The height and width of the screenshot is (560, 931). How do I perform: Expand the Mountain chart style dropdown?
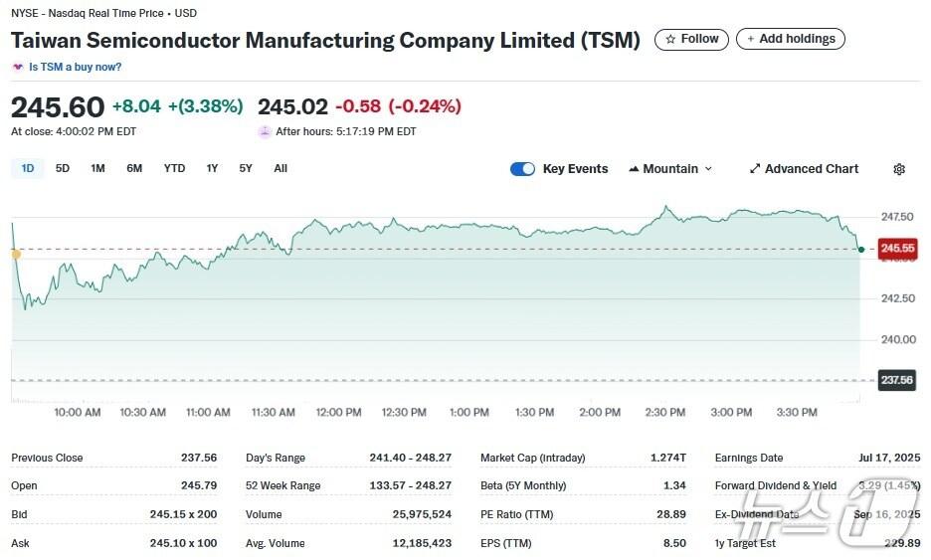pyautogui.click(x=708, y=169)
